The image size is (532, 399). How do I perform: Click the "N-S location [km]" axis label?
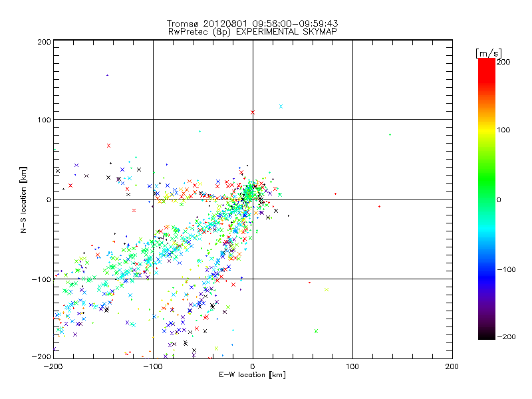click(23, 200)
